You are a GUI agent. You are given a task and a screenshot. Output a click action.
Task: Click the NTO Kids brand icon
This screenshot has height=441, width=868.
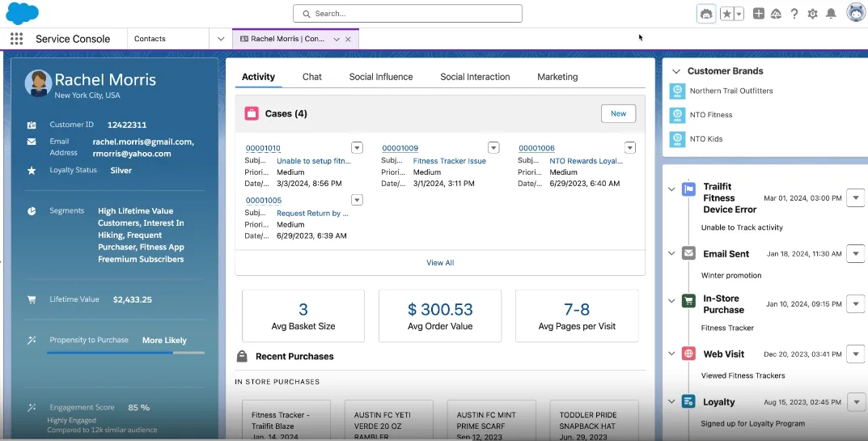[x=677, y=139]
